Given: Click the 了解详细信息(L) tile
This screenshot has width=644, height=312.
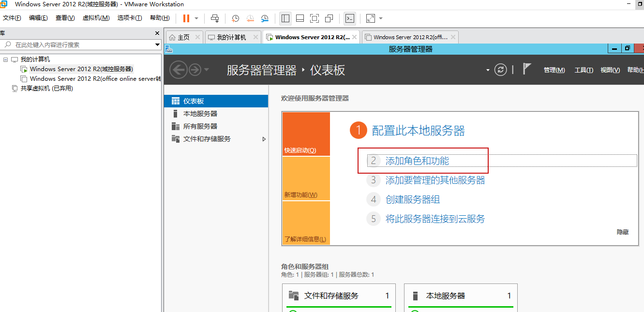Looking at the screenshot, I should pyautogui.click(x=306, y=223).
